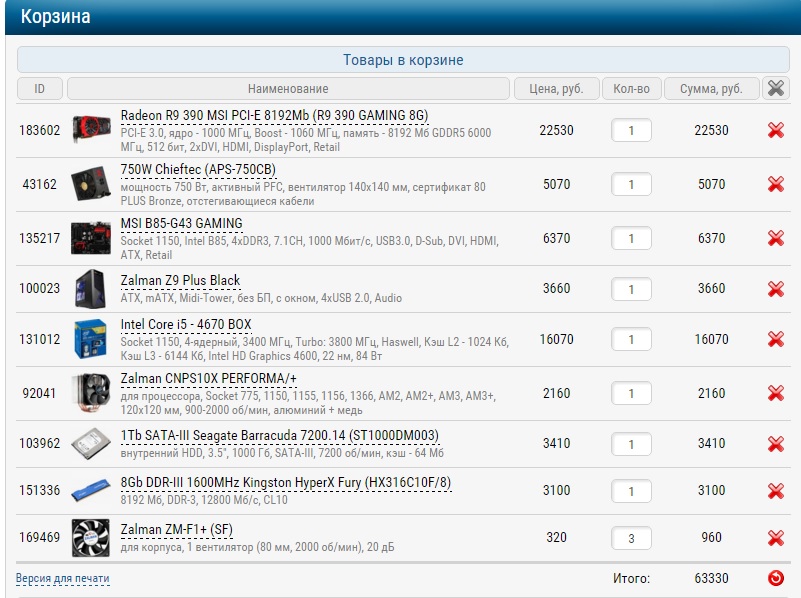Click the clear-all X icon in header

(x=775, y=88)
